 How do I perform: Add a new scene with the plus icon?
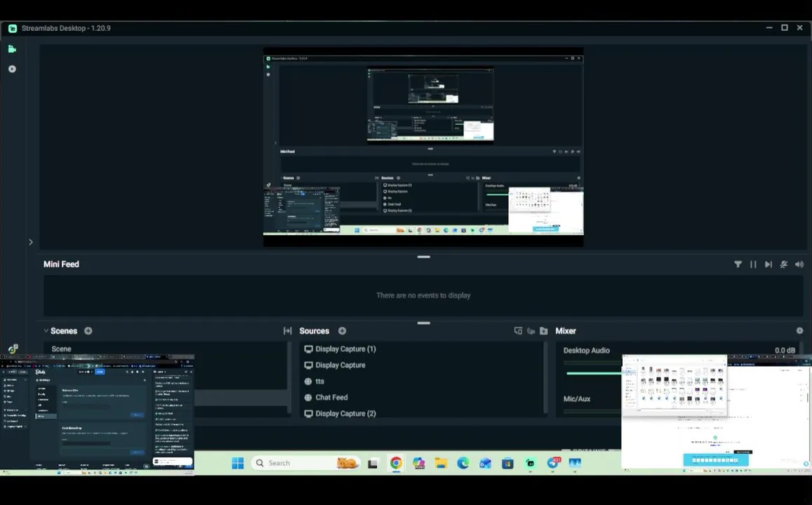tap(88, 330)
